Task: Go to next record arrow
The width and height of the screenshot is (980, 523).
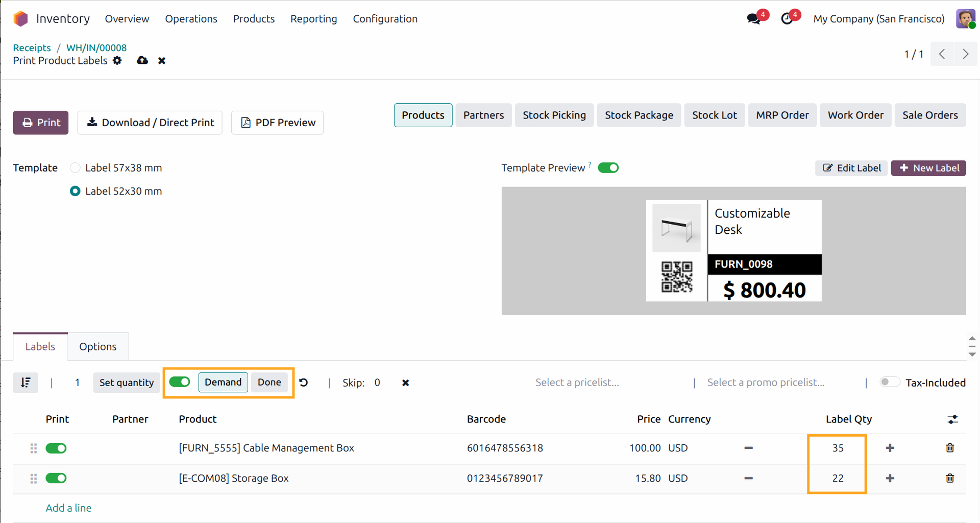Action: (965, 54)
